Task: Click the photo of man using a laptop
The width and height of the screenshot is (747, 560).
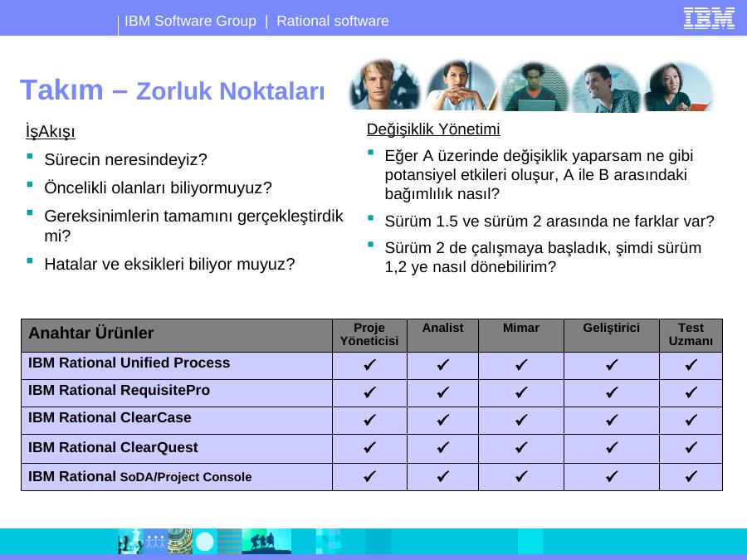Action: point(534,87)
